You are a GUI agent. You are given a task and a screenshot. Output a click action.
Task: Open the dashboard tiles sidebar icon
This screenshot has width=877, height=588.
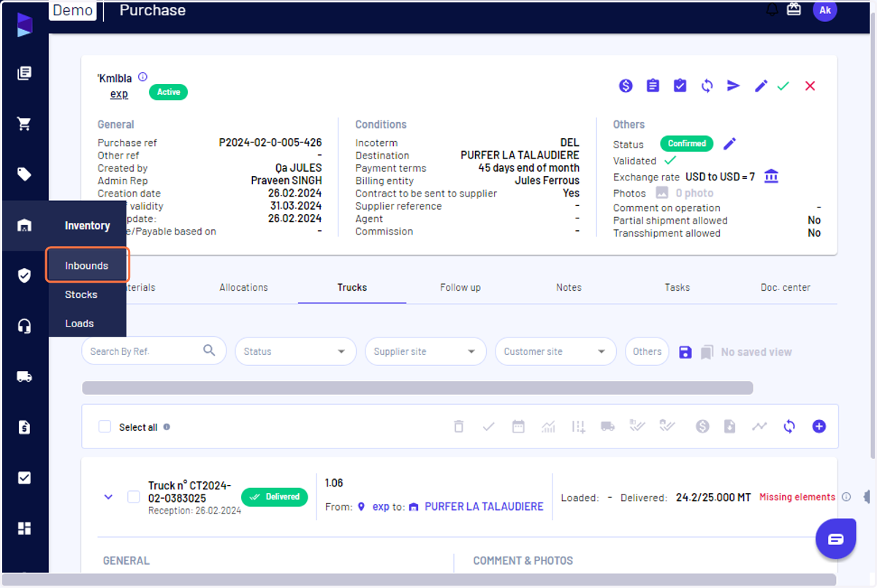tap(24, 528)
